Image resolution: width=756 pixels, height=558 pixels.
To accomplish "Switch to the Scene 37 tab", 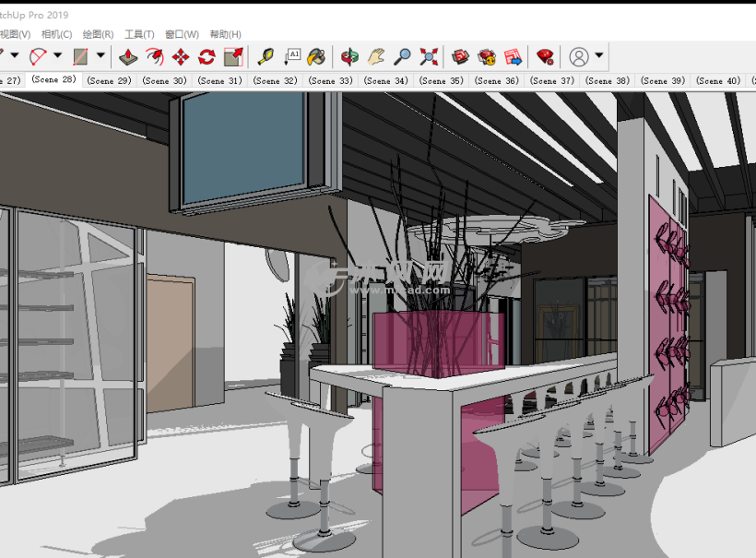I will click(x=552, y=80).
